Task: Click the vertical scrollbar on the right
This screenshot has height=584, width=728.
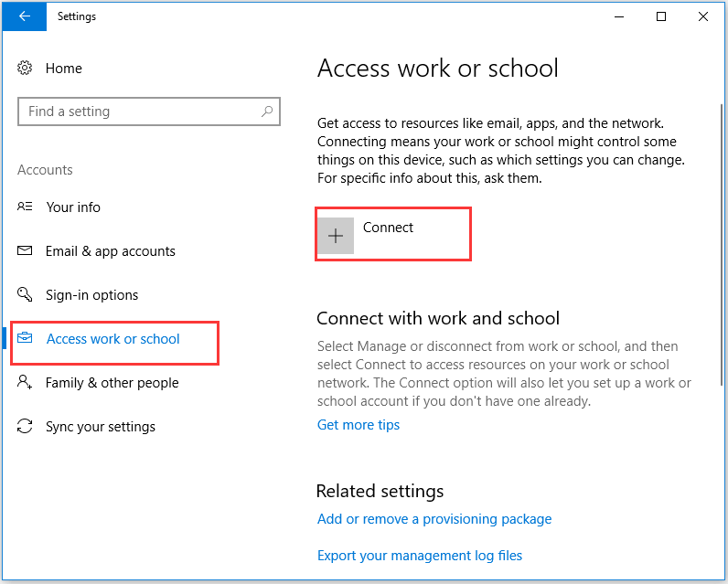Action: pos(722,244)
